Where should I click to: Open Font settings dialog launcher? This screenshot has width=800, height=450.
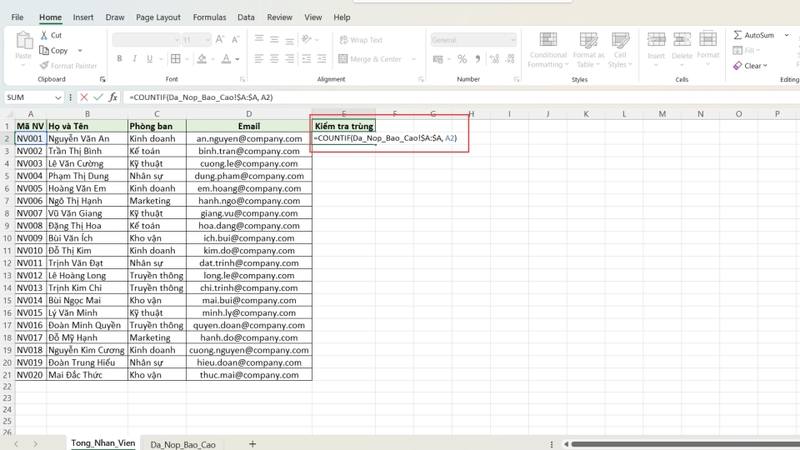242,80
